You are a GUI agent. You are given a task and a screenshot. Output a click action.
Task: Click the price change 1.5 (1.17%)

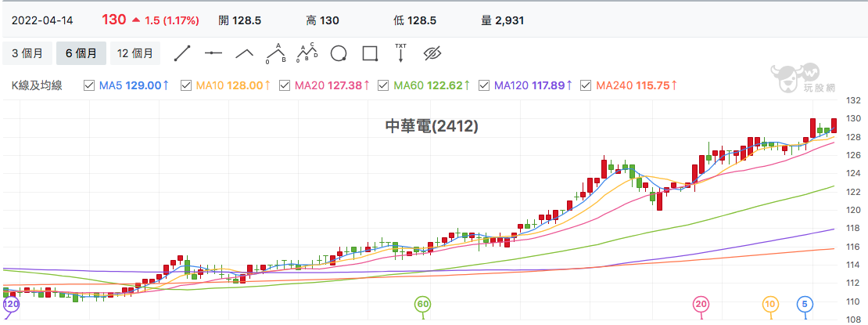[171, 20]
